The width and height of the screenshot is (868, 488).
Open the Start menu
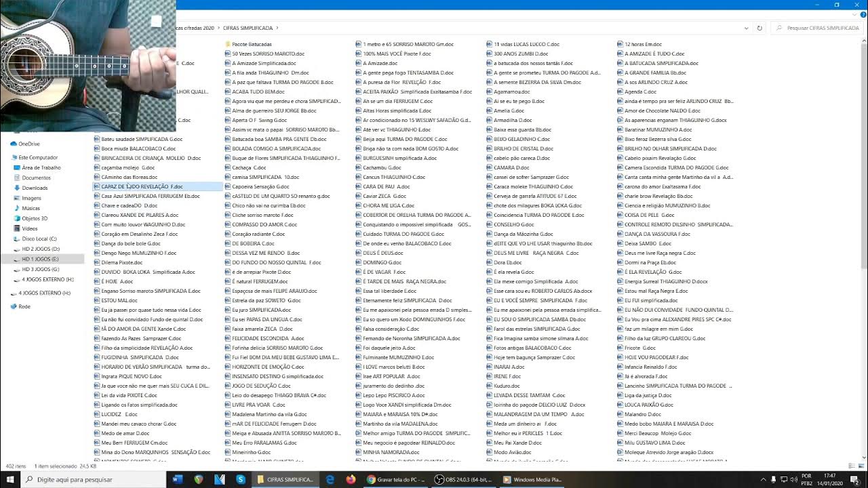click(9, 479)
